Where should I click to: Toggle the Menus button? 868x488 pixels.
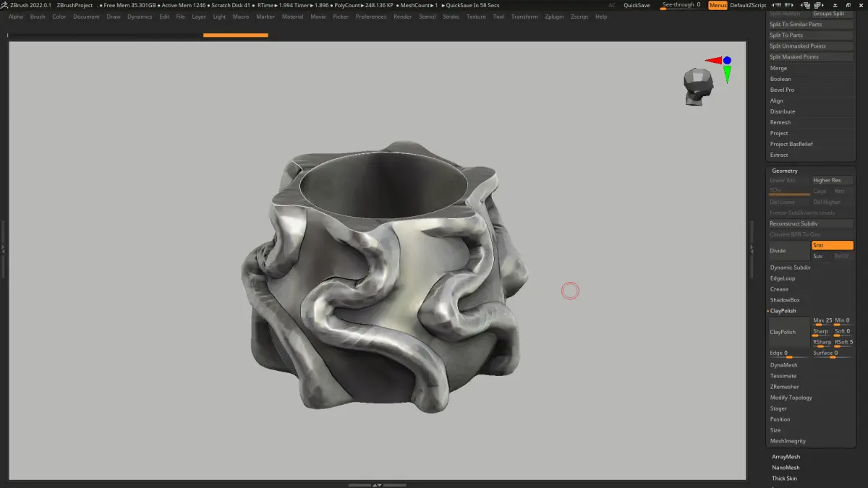click(718, 5)
